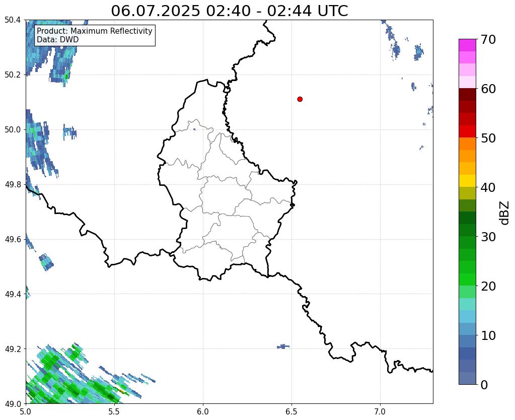The width and height of the screenshot is (515, 420).
Task: Select the 'Product: Maximum Reflectivity' legend line
Action: pyautogui.click(x=95, y=31)
